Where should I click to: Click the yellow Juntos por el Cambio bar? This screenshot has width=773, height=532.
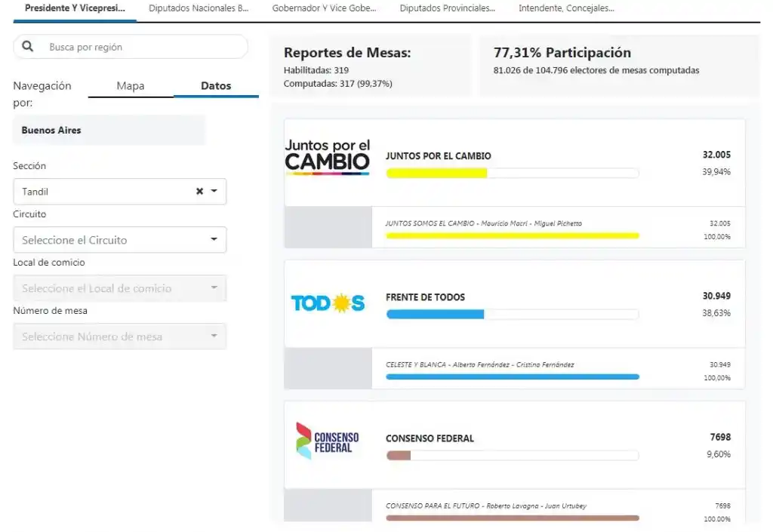(x=436, y=173)
